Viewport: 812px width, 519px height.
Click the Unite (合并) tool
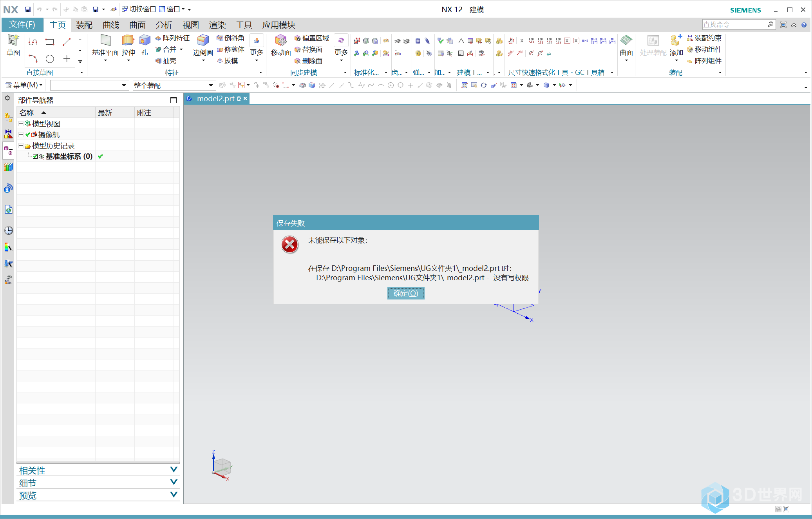coord(166,49)
